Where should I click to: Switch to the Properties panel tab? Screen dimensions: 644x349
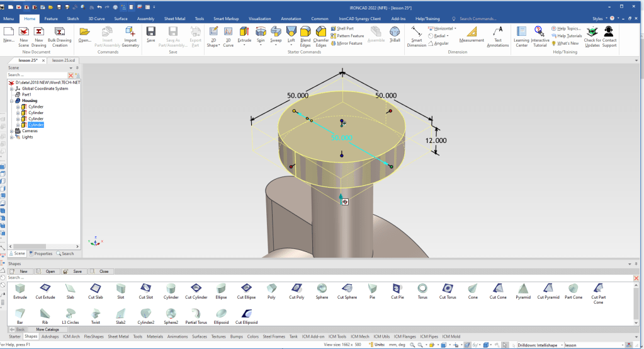(41, 253)
